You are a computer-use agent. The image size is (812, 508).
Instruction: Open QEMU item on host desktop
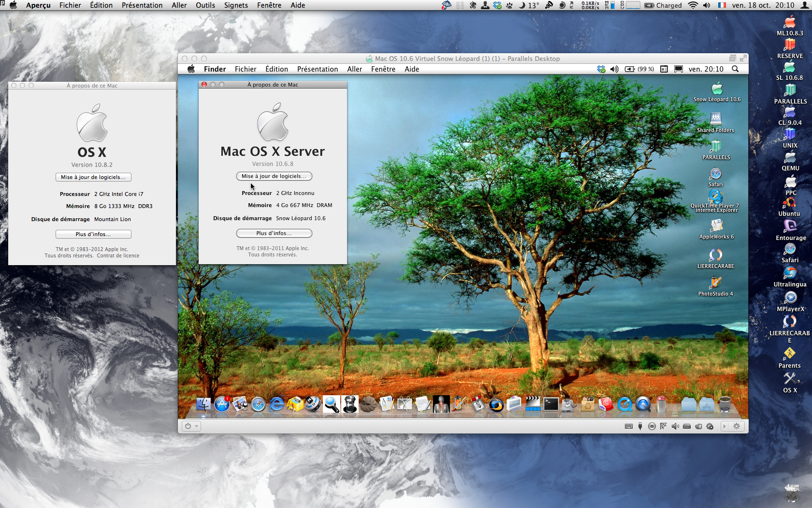click(x=790, y=161)
